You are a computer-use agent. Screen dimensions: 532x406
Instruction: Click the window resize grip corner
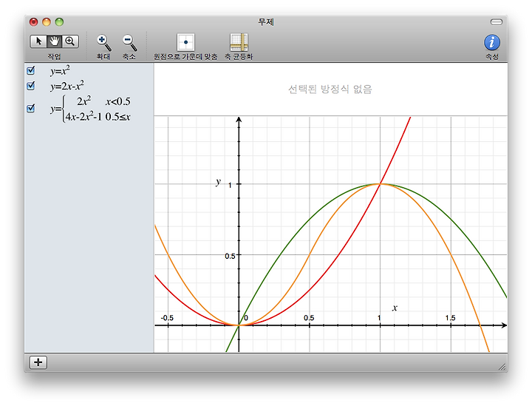point(502,367)
